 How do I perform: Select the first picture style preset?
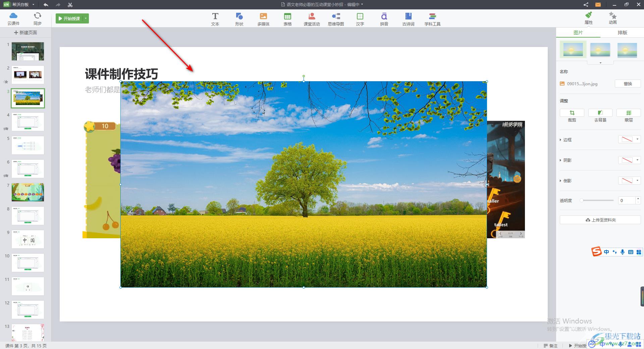tap(573, 50)
